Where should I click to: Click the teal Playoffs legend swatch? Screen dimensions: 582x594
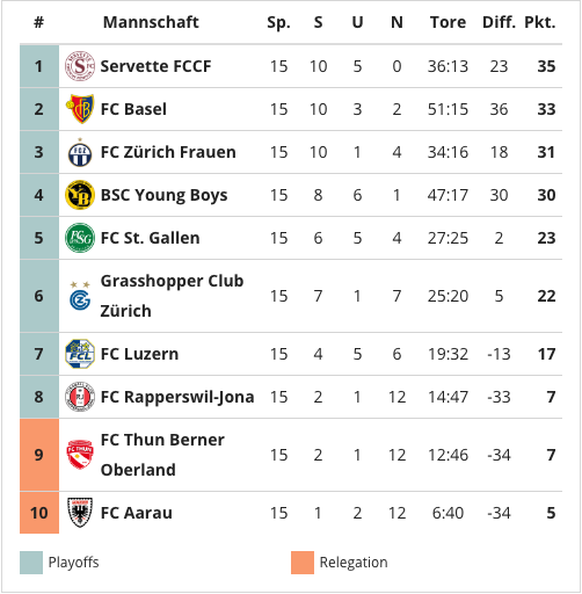(x=31, y=563)
